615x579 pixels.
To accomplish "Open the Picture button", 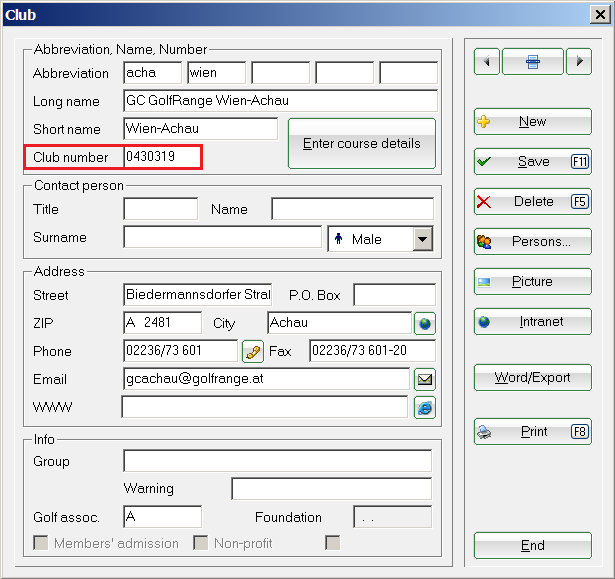I will click(x=533, y=282).
